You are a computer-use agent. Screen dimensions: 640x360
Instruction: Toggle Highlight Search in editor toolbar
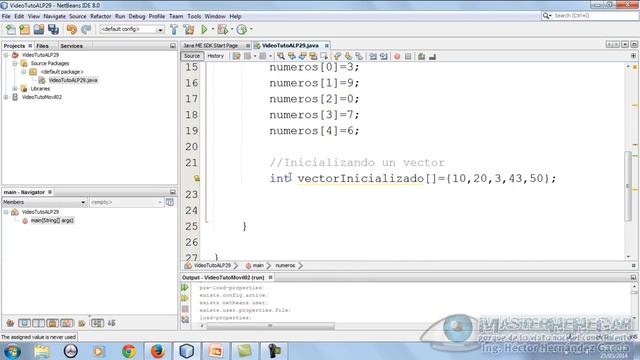pyautogui.click(x=313, y=56)
